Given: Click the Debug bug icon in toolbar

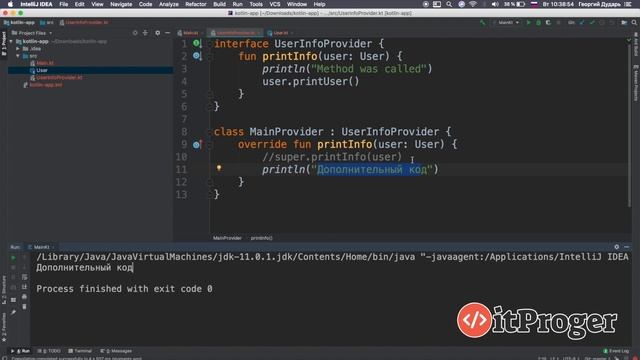Looking at the screenshot, I should coord(538,22).
